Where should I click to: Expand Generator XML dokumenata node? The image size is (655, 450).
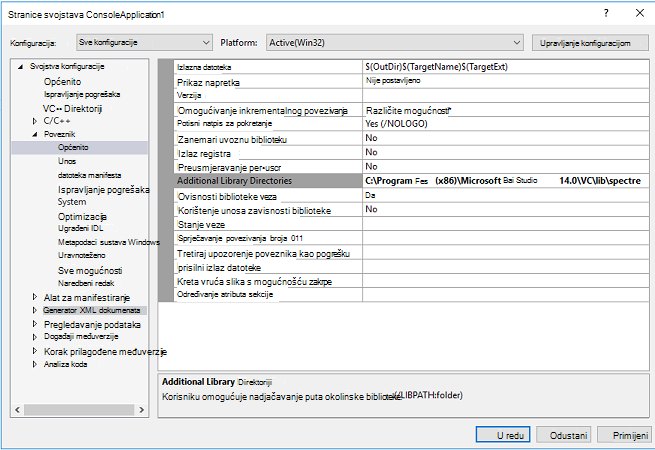pos(35,310)
